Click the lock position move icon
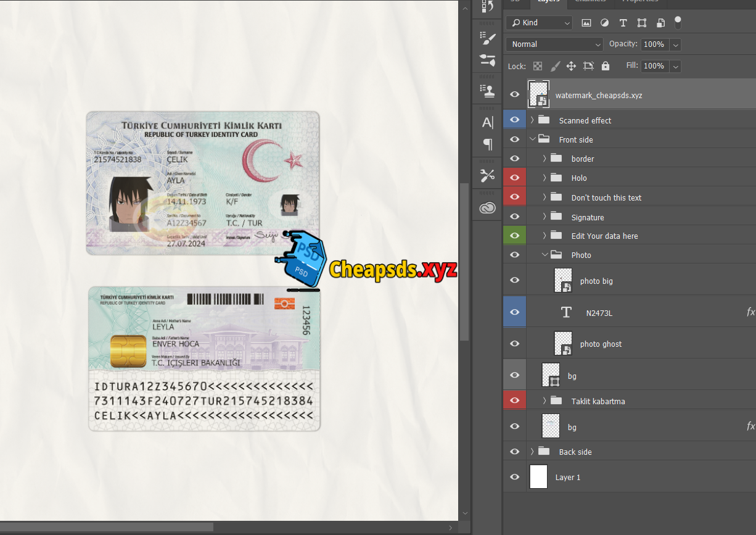 point(571,66)
